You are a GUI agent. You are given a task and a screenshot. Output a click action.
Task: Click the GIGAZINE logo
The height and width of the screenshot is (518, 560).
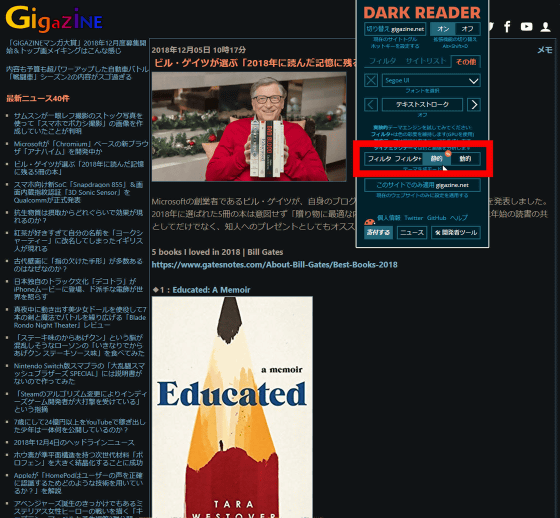click(x=54, y=19)
